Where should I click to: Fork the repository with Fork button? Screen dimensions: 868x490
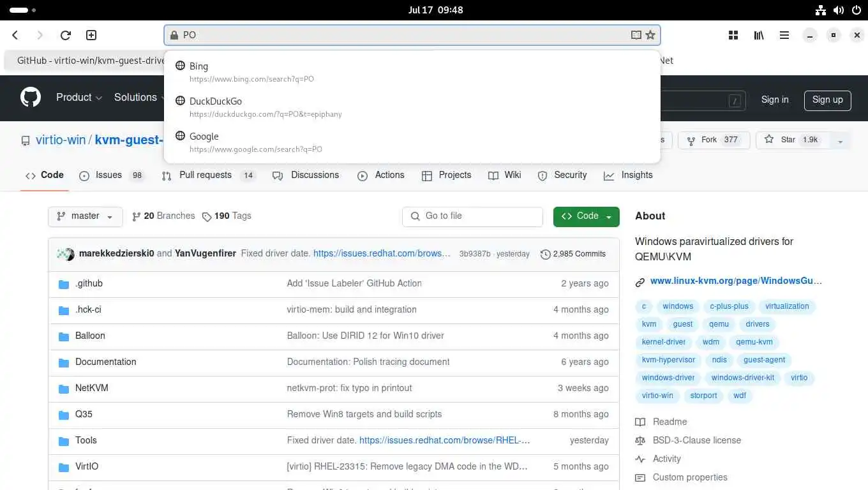point(714,140)
